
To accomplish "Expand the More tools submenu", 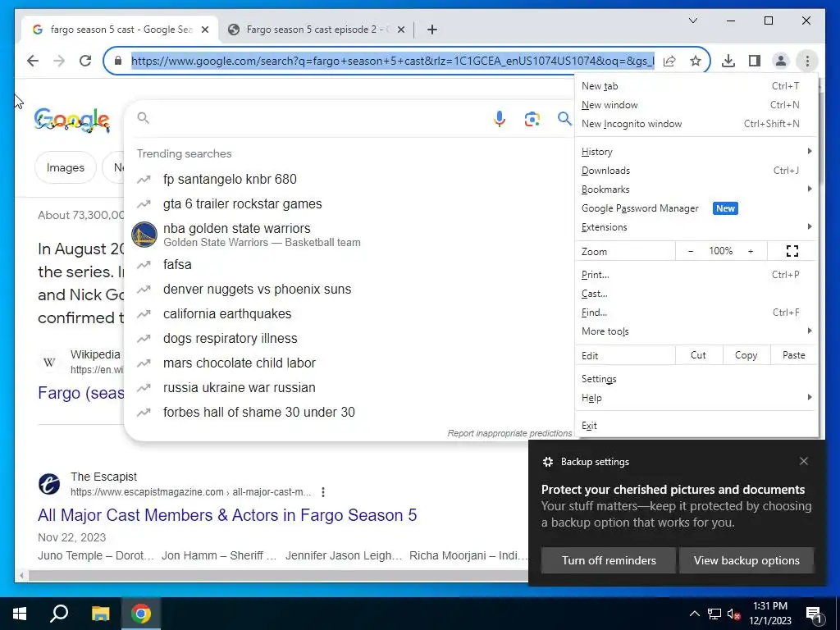I will (696, 331).
